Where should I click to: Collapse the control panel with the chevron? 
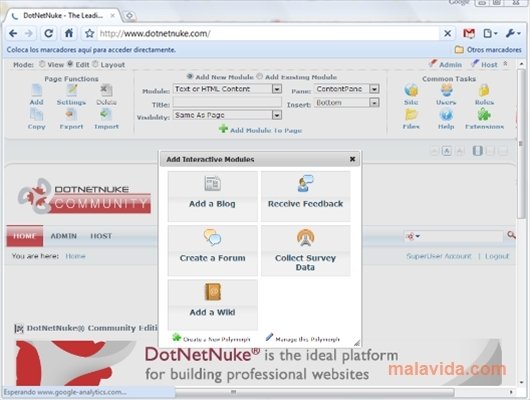pos(505,64)
